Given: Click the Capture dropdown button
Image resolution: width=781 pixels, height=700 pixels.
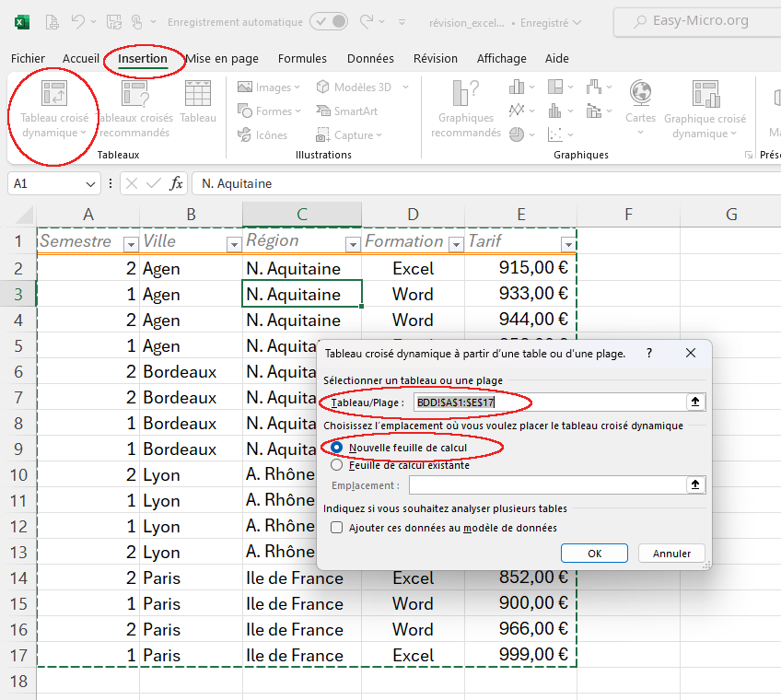Looking at the screenshot, I should 349,135.
